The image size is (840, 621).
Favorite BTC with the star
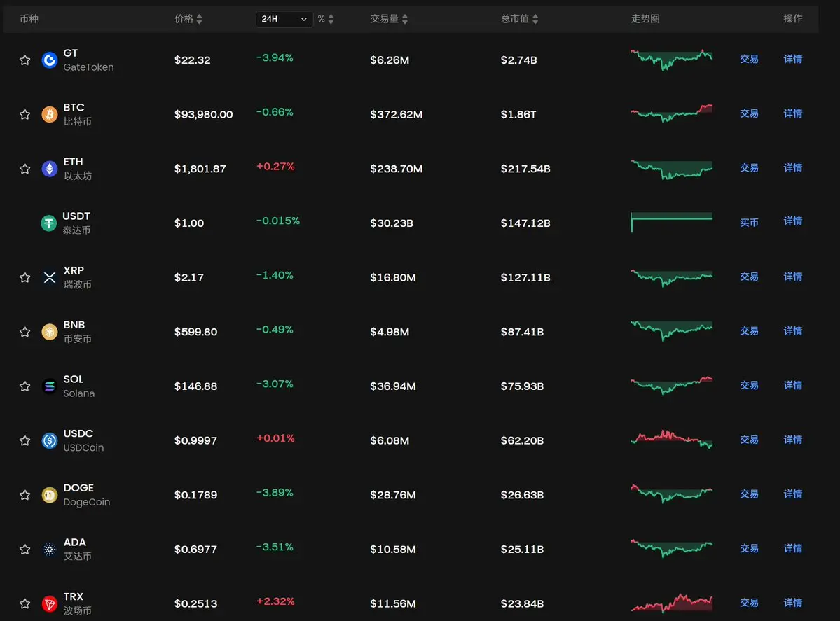click(x=25, y=114)
